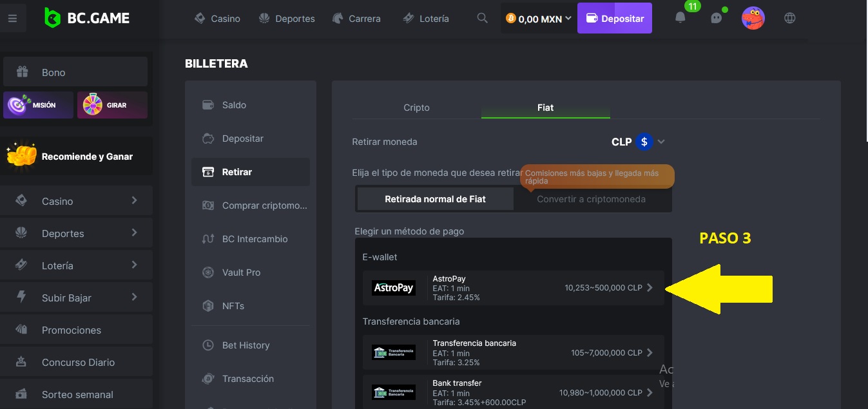This screenshot has width=868, height=409.
Task: Open the Girar spin wheel
Action: [112, 105]
